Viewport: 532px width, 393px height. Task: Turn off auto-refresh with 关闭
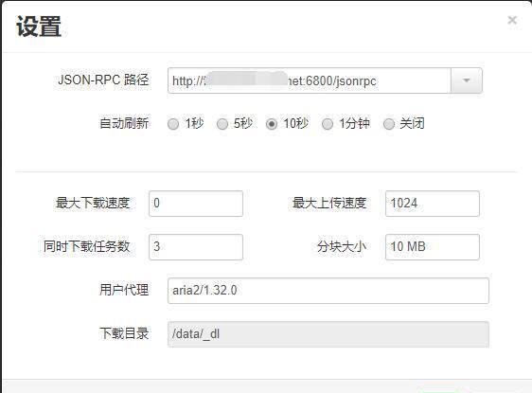click(389, 124)
